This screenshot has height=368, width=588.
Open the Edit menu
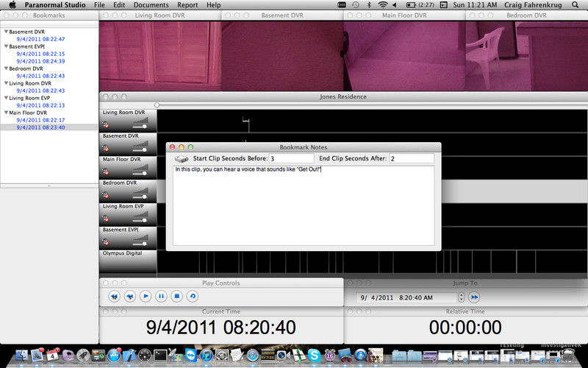[119, 5]
